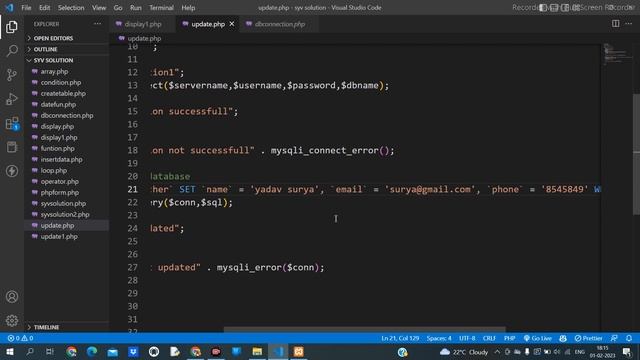Open File Explorer from the taskbar
This screenshot has height=360, width=640.
257,351
